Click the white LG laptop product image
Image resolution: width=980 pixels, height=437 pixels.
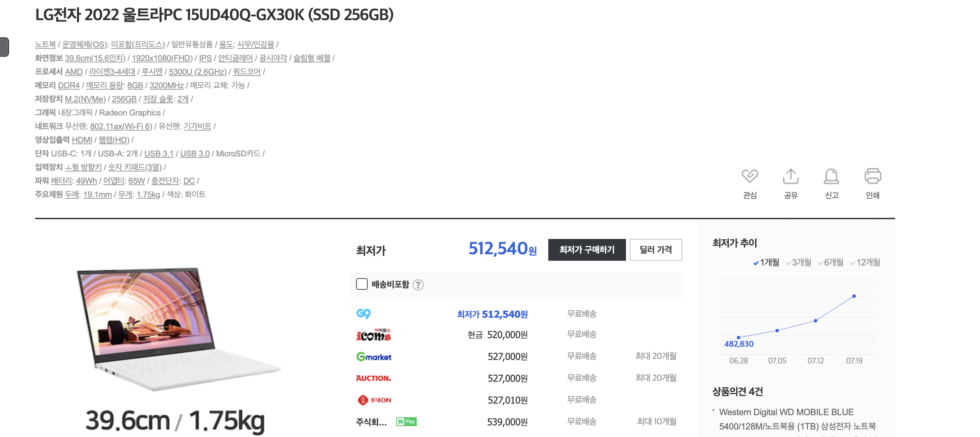coord(179,329)
